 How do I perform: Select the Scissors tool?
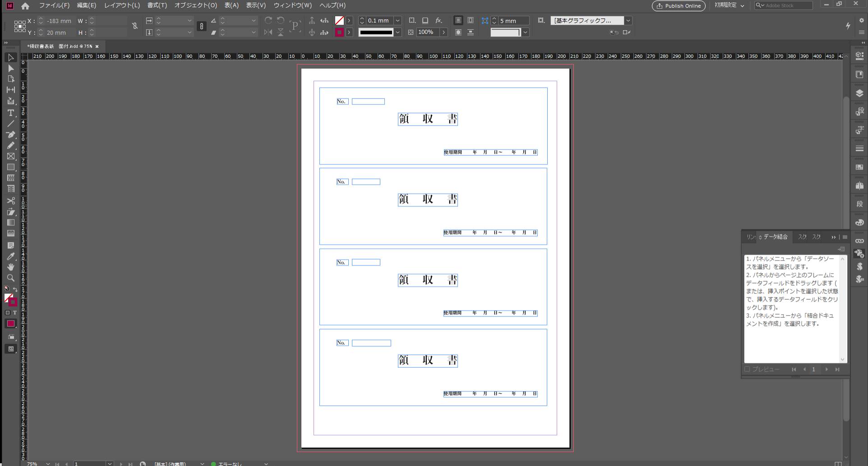click(11, 201)
